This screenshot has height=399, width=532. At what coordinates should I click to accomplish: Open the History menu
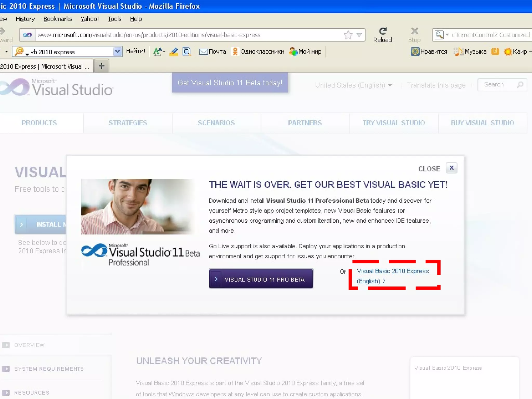[25, 19]
